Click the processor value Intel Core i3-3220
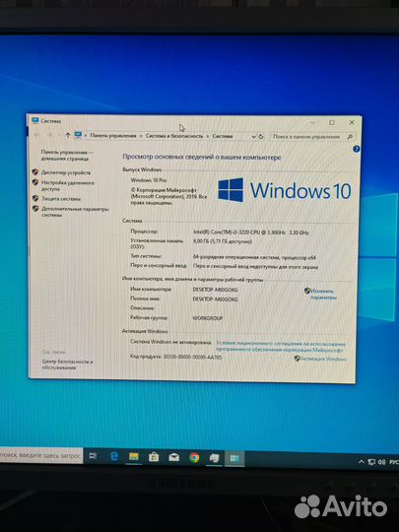This screenshot has width=399, height=532. (x=251, y=233)
